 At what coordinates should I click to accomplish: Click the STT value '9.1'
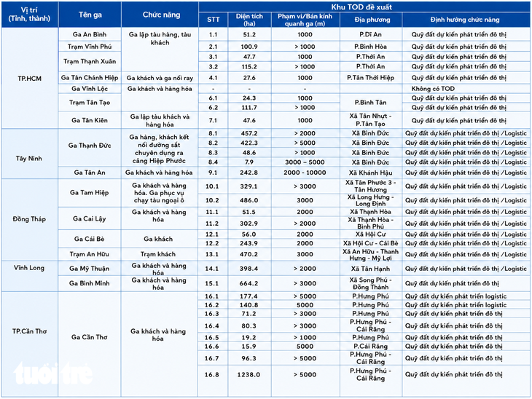pos(213,173)
